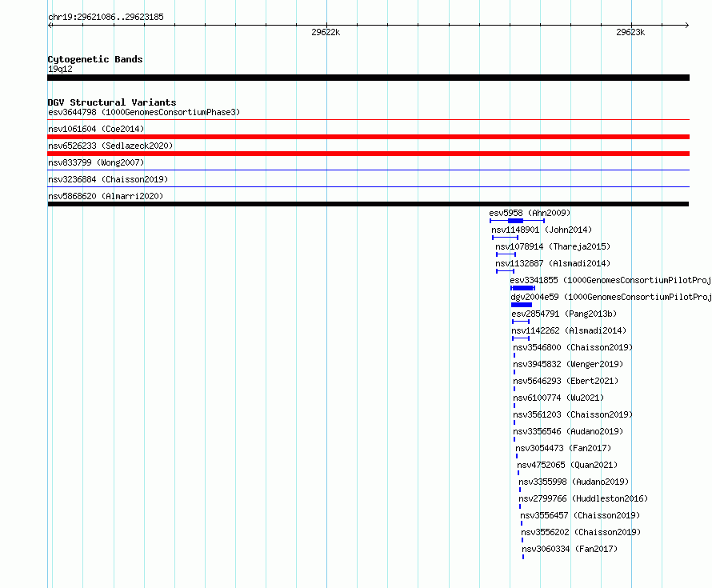Click the blue glyph under esv2854791

tap(521, 322)
